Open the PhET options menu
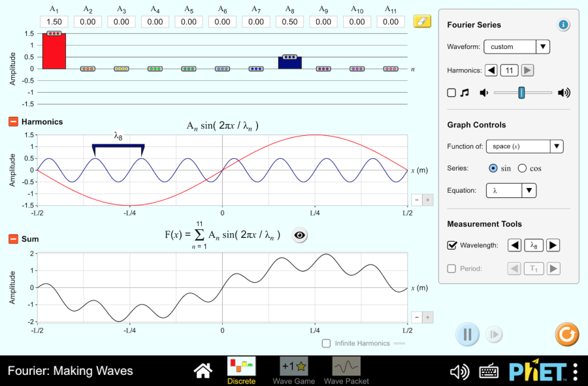Image resolution: width=588 pixels, height=386 pixels. (x=575, y=372)
